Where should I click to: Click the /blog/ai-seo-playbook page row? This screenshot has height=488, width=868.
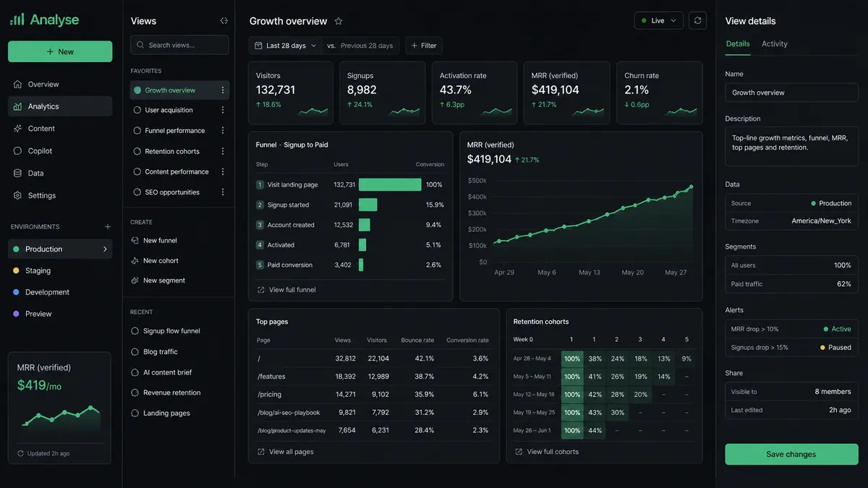pyautogui.click(x=373, y=413)
